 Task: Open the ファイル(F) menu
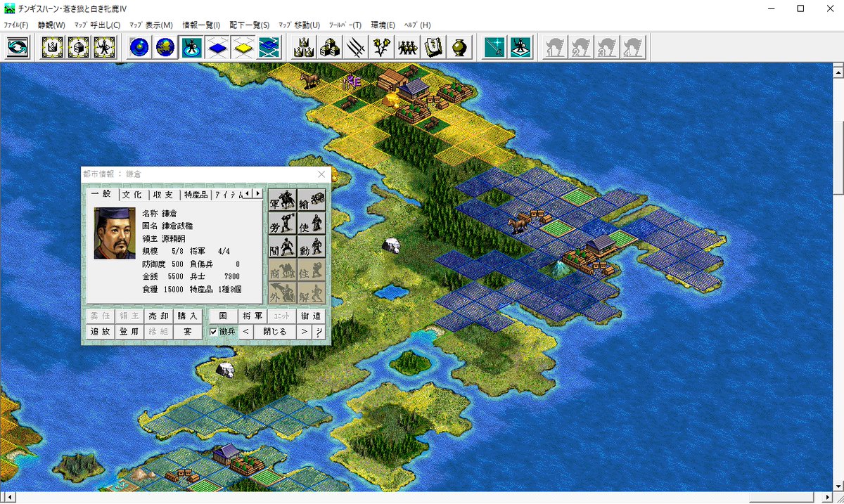click(x=16, y=25)
